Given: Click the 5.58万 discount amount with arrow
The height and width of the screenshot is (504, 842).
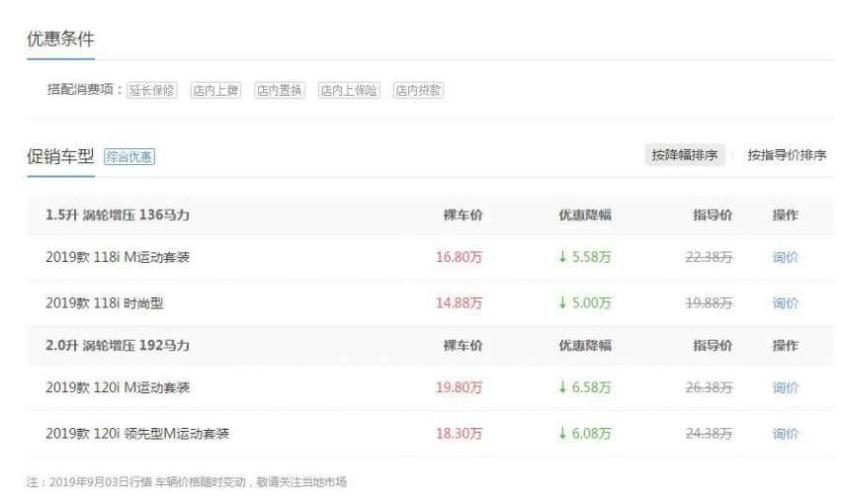Looking at the screenshot, I should (x=584, y=258).
